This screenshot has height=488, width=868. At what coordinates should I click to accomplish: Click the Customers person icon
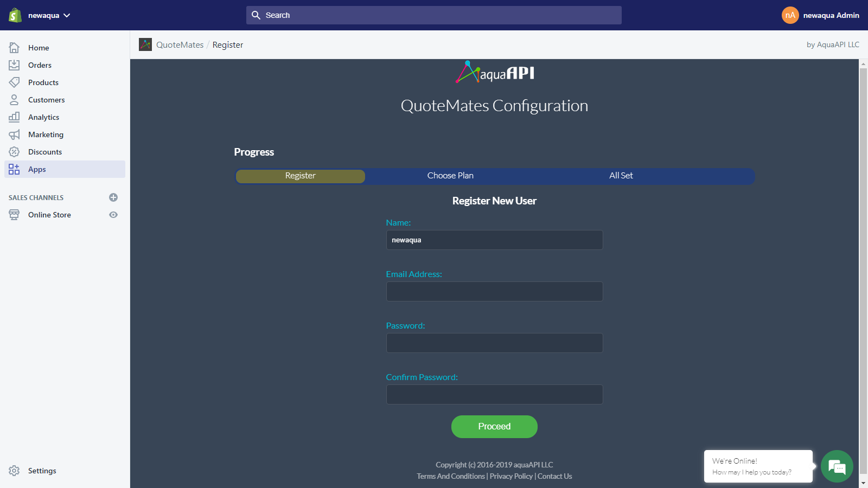[14, 100]
